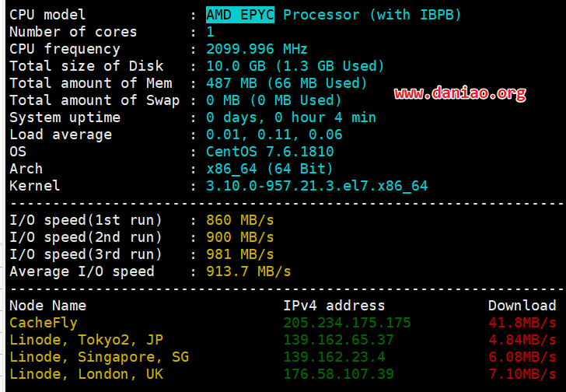
Task: Click the kernel version 3.10.0-957.21.3.el7.x86_64
Action: [317, 186]
